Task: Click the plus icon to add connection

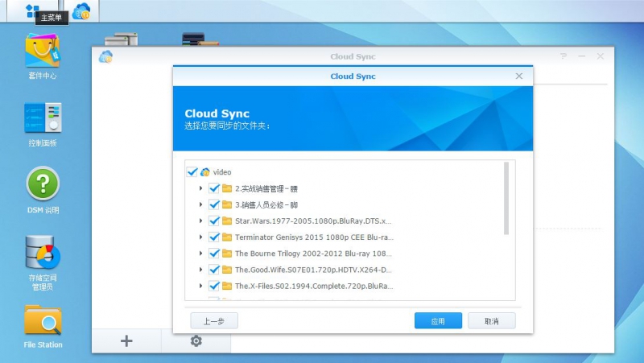Action: (126, 341)
